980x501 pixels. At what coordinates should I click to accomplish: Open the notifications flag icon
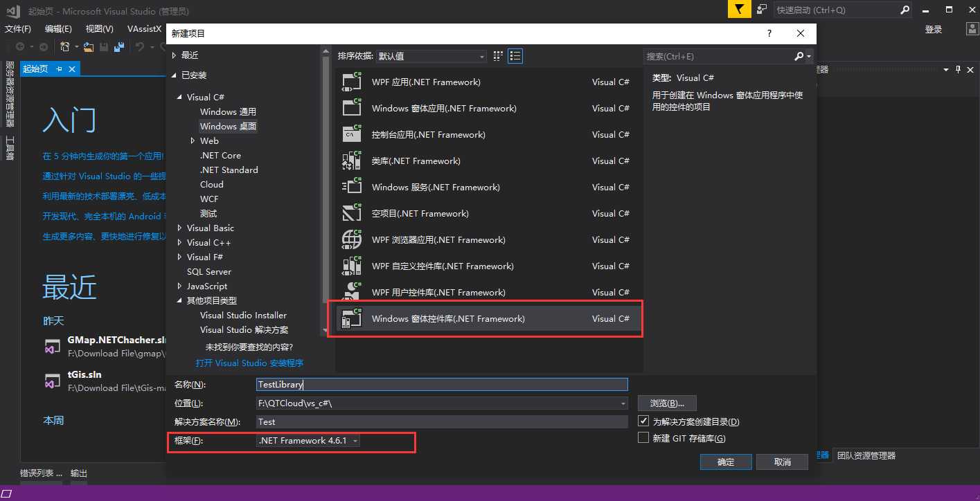coord(739,10)
